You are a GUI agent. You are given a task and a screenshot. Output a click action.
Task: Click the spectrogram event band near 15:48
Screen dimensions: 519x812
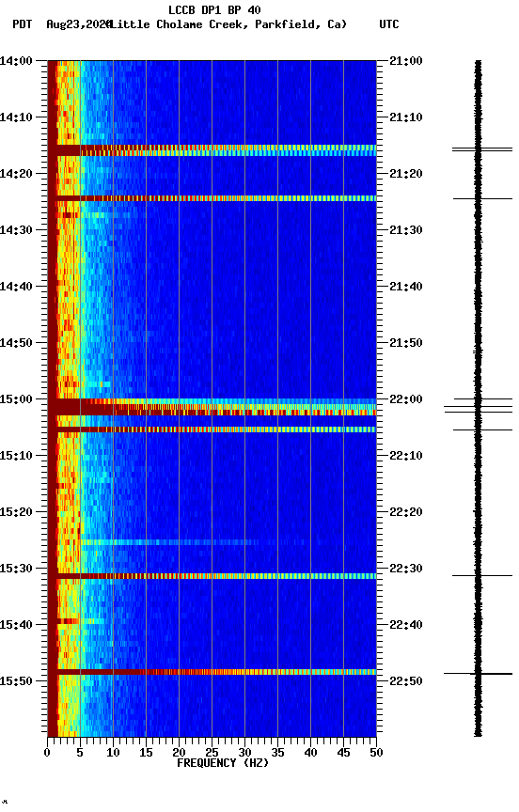212,672
